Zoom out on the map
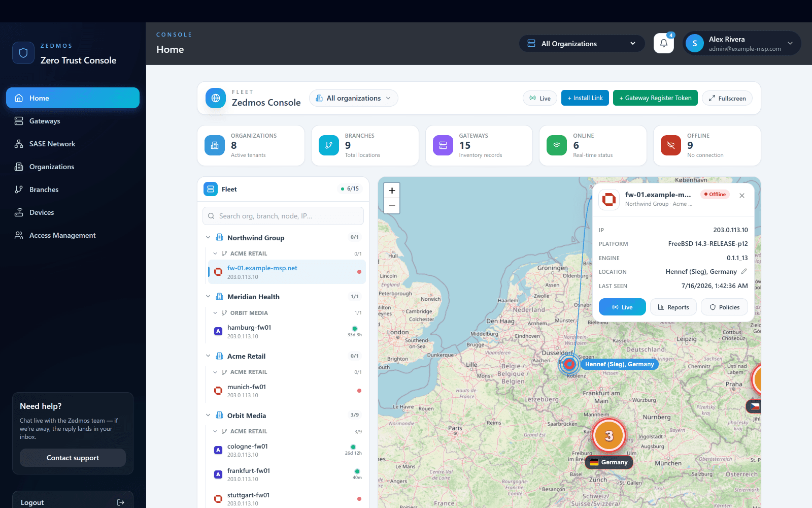Image resolution: width=812 pixels, height=508 pixels. (x=392, y=206)
